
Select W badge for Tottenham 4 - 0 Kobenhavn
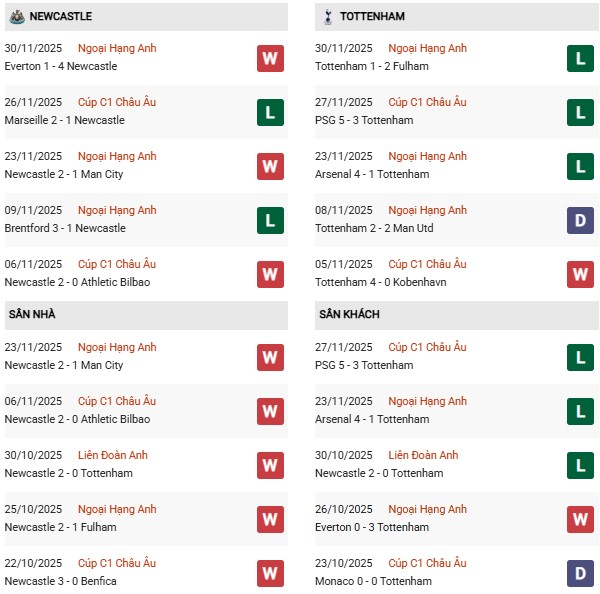click(x=581, y=274)
